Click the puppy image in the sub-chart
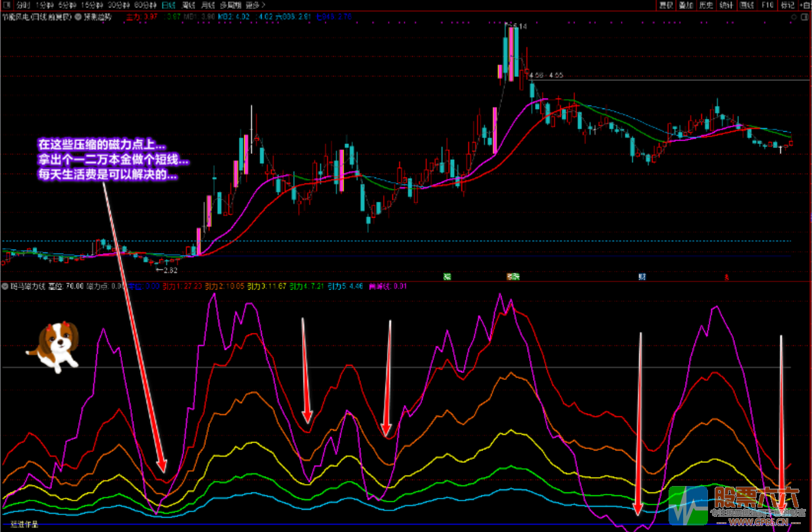The height and width of the screenshot is (532, 812). 53,346
